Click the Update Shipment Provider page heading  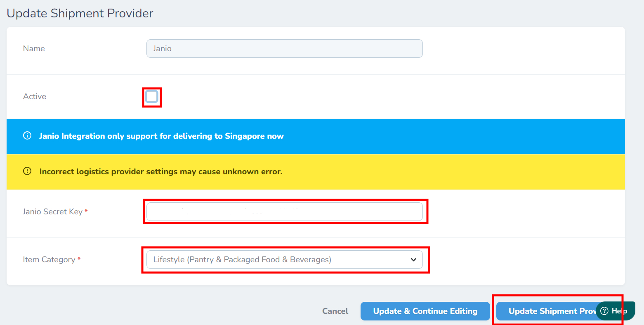80,13
